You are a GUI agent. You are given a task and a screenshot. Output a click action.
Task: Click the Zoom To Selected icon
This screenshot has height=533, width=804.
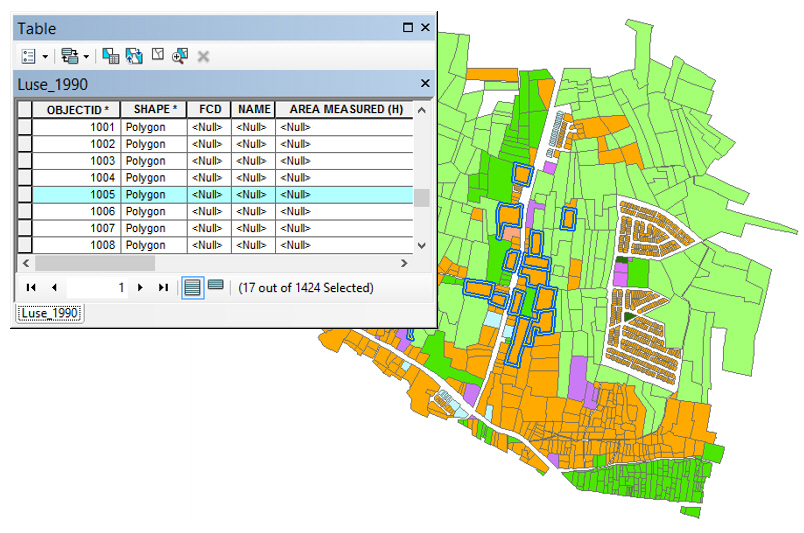180,56
